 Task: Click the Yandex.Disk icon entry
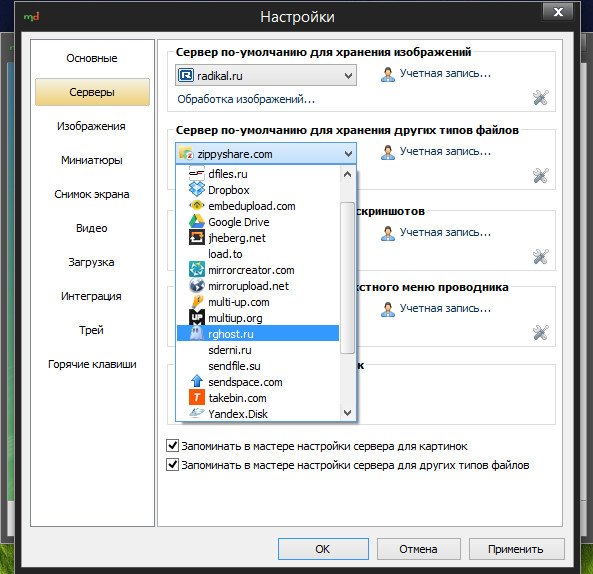pyautogui.click(x=196, y=413)
